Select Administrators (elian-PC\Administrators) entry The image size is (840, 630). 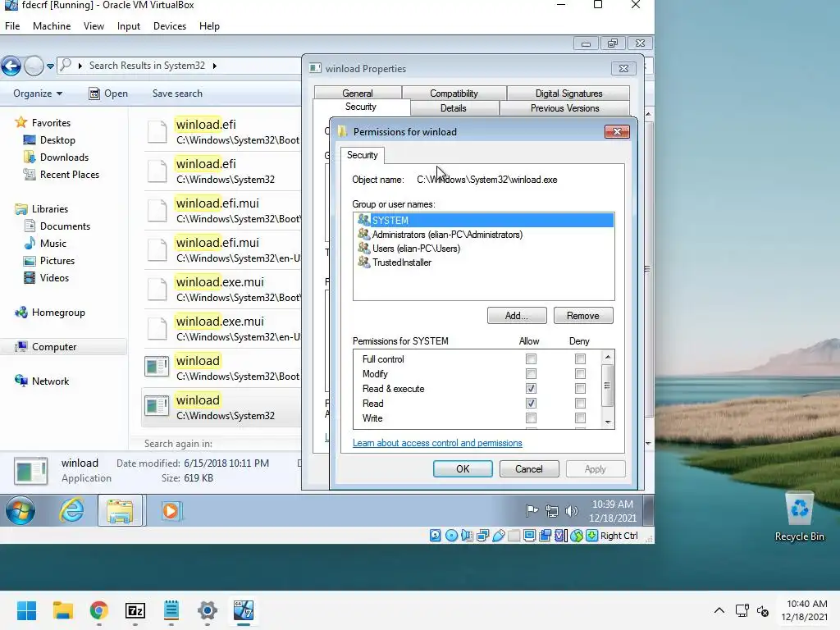pyautogui.click(x=483, y=235)
